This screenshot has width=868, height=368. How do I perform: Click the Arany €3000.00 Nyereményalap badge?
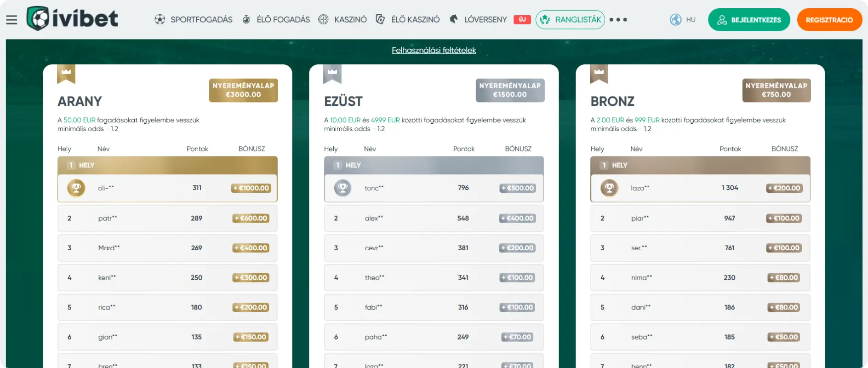point(243,90)
